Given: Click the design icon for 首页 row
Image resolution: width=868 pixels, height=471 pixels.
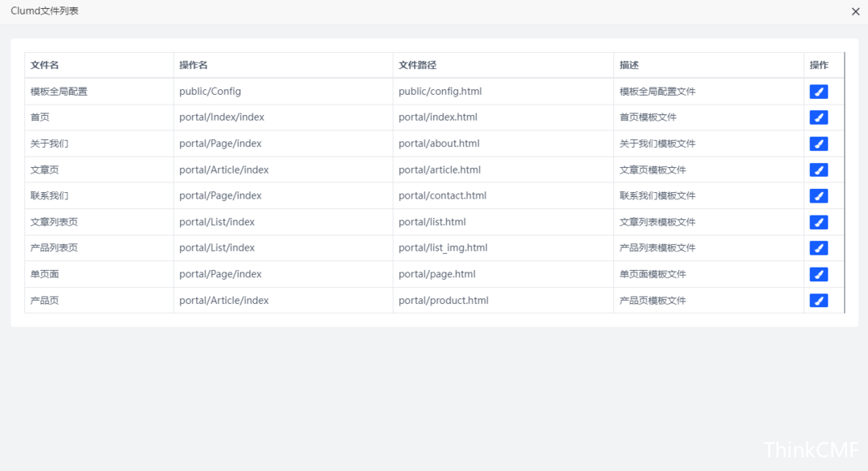Looking at the screenshot, I should tap(818, 117).
